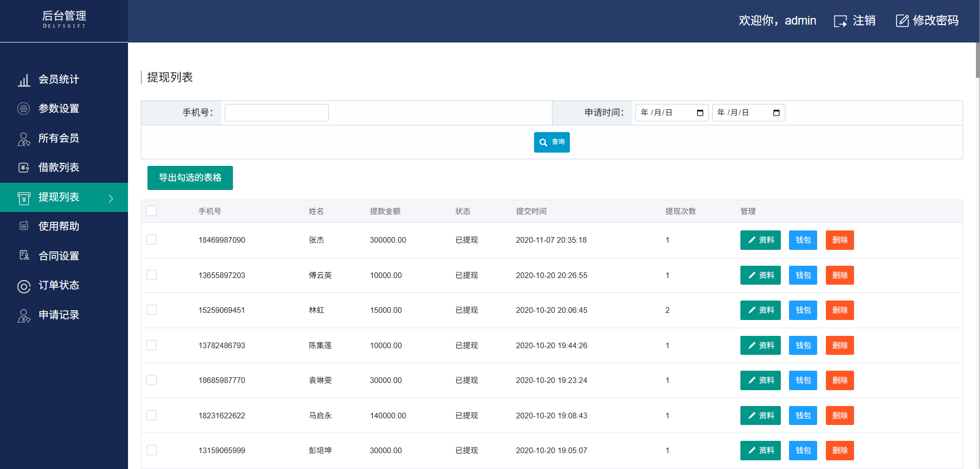Screen dimensions: 980x469
Task: Click the bar chart icon beside 会员统计
Action: pos(24,80)
